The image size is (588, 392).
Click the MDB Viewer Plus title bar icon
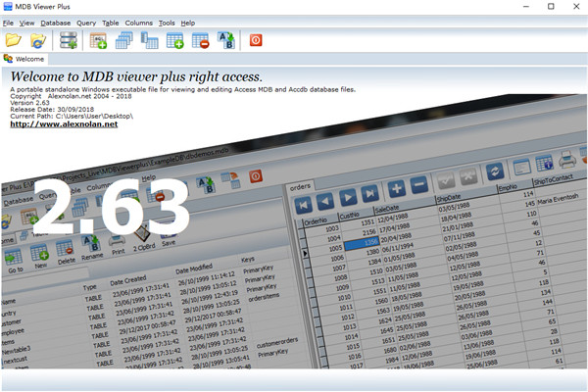[8, 7]
